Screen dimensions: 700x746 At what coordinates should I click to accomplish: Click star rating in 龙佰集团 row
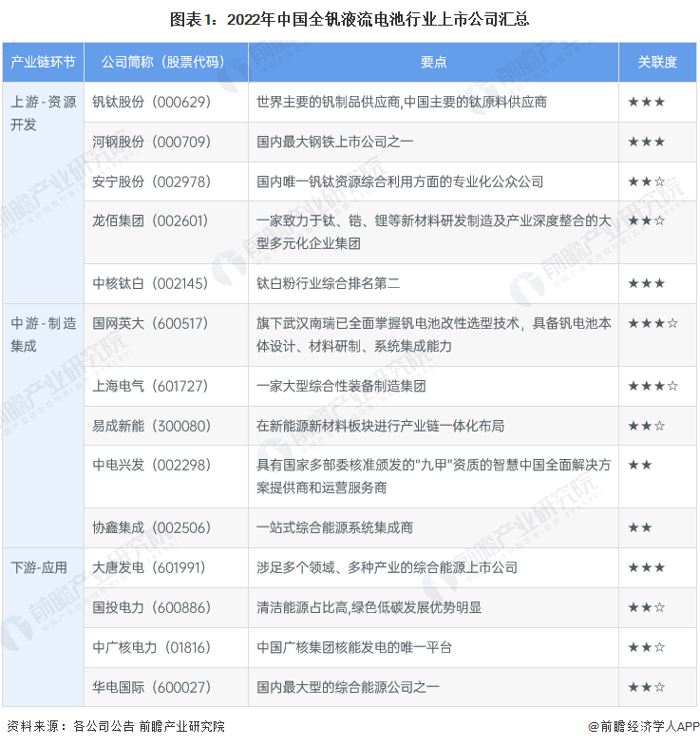tap(646, 220)
